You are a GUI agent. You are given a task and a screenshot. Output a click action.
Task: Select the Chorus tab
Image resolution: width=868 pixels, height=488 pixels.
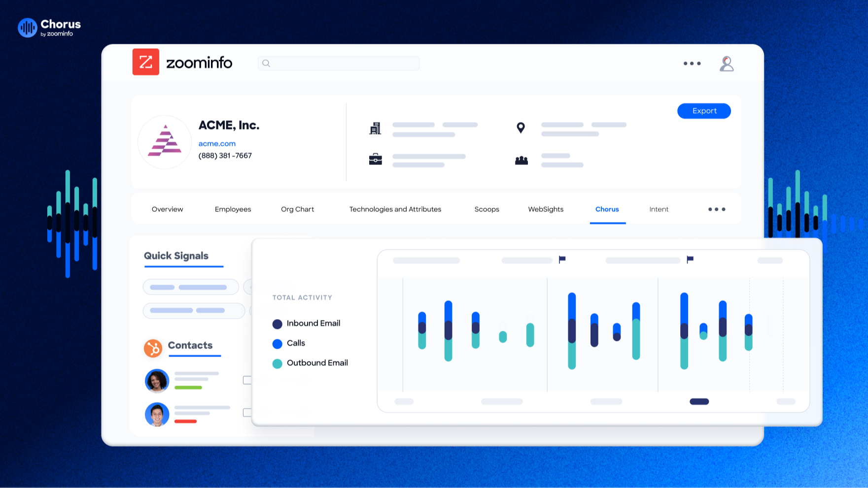click(607, 209)
